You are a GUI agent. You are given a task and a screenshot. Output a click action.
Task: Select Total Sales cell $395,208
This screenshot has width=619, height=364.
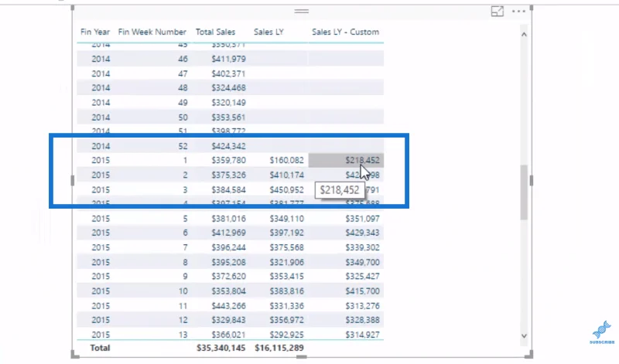[x=228, y=262]
